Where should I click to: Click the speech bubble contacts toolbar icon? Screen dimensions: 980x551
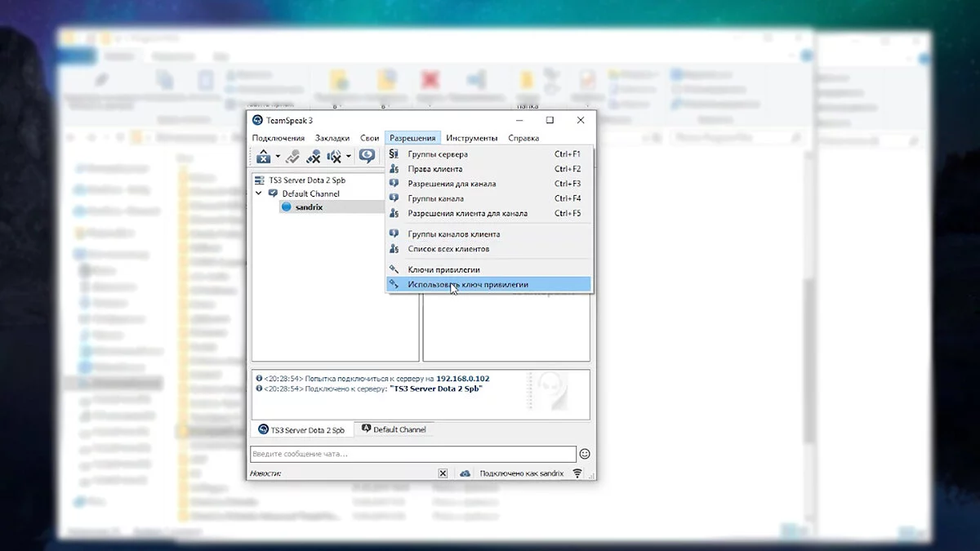pyautogui.click(x=367, y=156)
